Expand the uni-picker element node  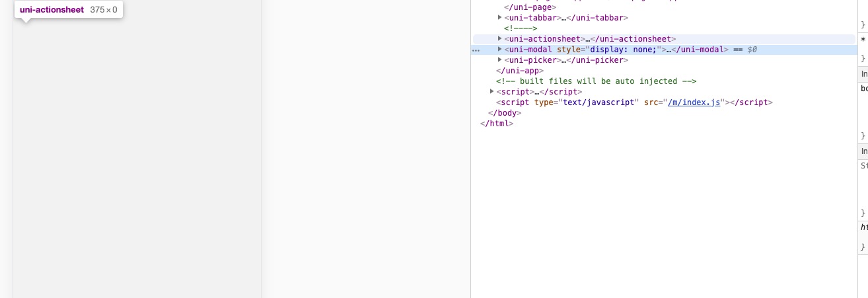tap(500, 60)
